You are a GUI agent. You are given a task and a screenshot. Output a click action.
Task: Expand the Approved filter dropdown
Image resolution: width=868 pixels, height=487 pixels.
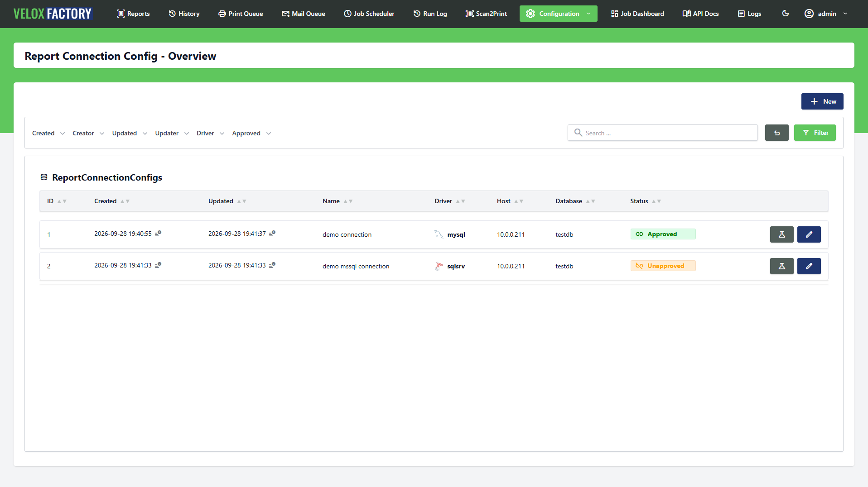251,133
